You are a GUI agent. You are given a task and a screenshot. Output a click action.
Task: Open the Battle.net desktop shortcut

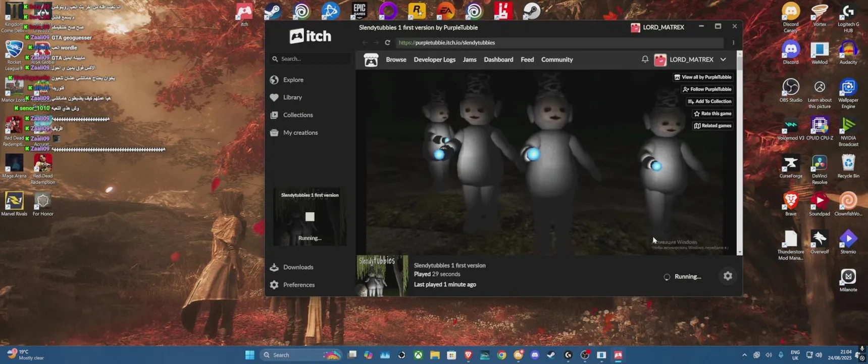click(x=331, y=11)
